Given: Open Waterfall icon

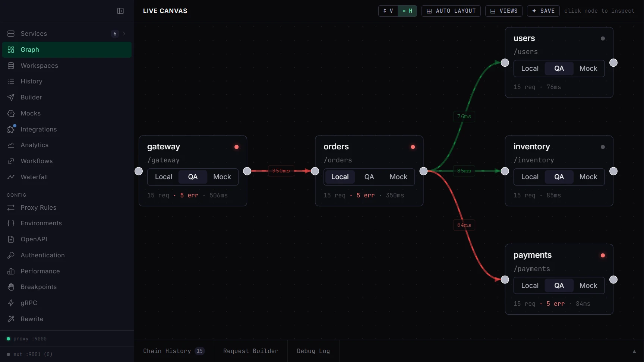Looking at the screenshot, I should point(11,177).
